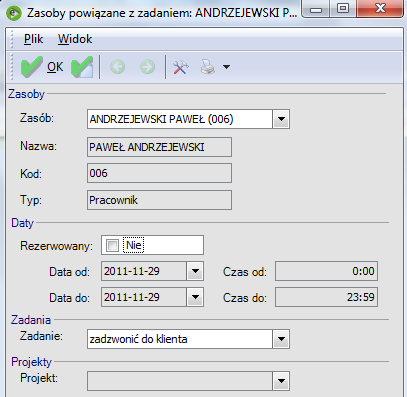The height and width of the screenshot is (397, 407).
Task: Expand the Zasób dropdown list
Action: click(281, 119)
